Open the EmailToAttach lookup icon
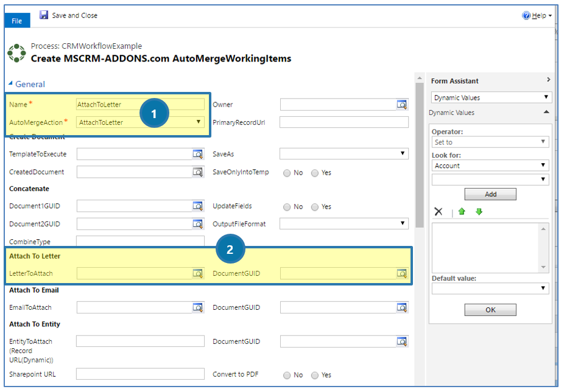 click(x=198, y=307)
